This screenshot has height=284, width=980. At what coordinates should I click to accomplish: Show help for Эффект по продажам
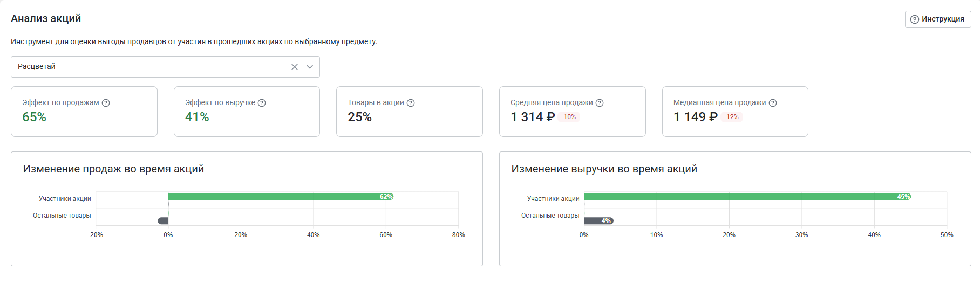pos(106,103)
